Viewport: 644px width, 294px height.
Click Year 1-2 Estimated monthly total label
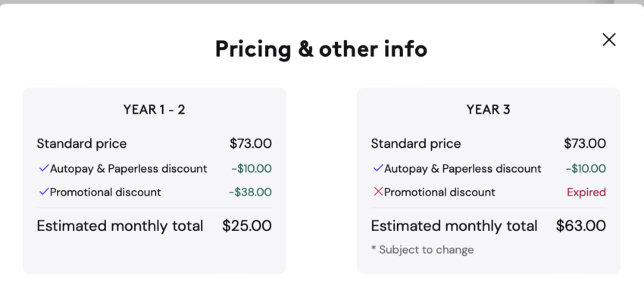pos(120,226)
